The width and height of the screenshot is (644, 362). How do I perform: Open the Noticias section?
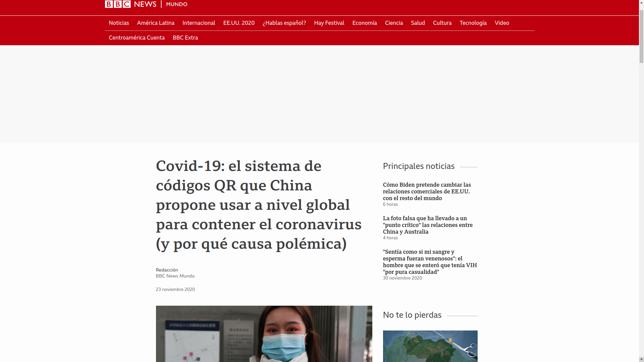[x=119, y=23]
